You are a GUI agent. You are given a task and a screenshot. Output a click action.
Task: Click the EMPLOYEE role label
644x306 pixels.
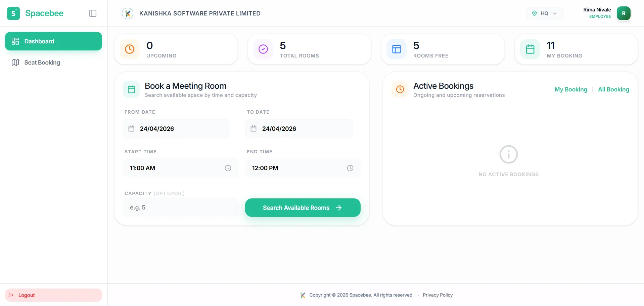pos(600,16)
